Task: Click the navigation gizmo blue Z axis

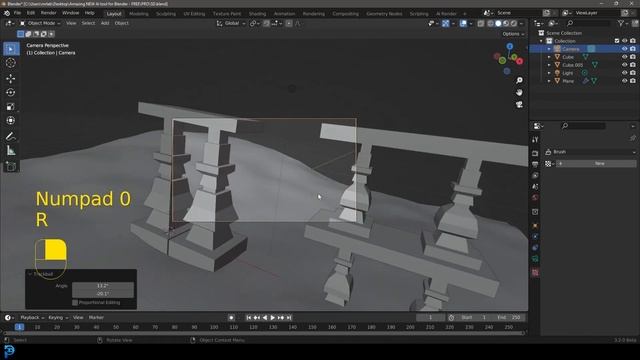Action: pos(510,47)
